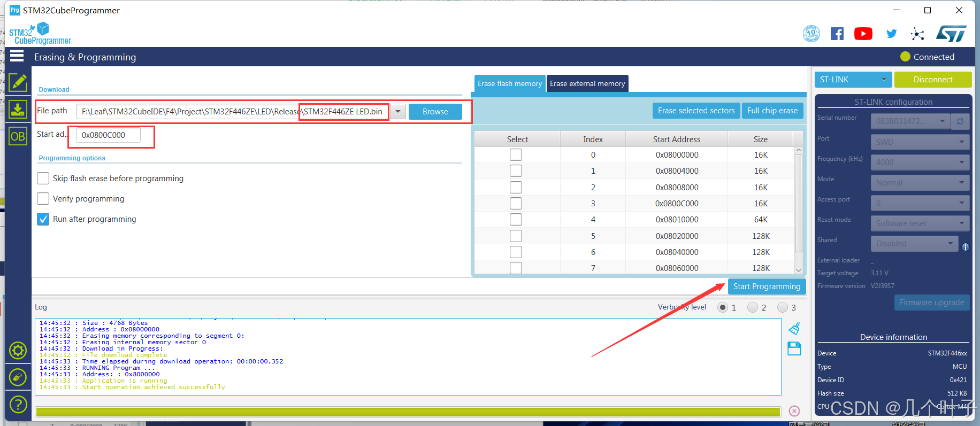This screenshot has width=980, height=426.
Task: Open Memory & File editing pencil icon
Action: click(18, 83)
